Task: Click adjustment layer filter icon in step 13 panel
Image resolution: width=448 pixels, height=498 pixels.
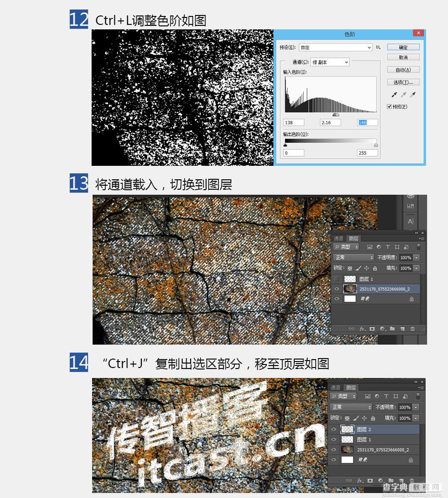Action: tap(378, 247)
